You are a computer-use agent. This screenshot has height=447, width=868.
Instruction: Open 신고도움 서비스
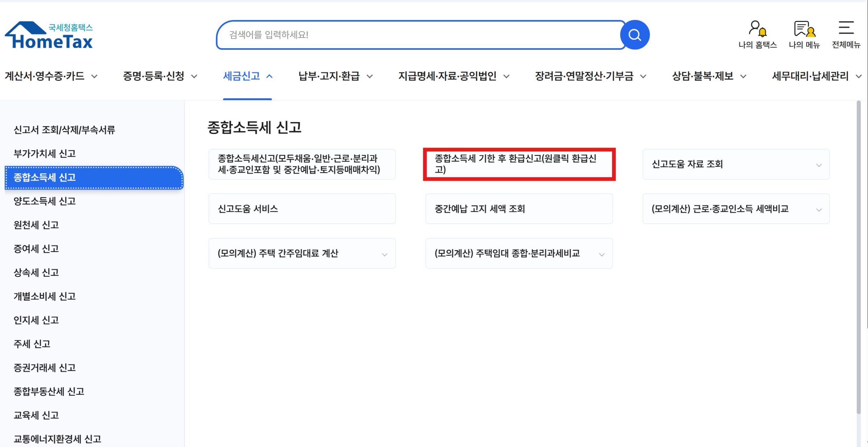(x=302, y=209)
